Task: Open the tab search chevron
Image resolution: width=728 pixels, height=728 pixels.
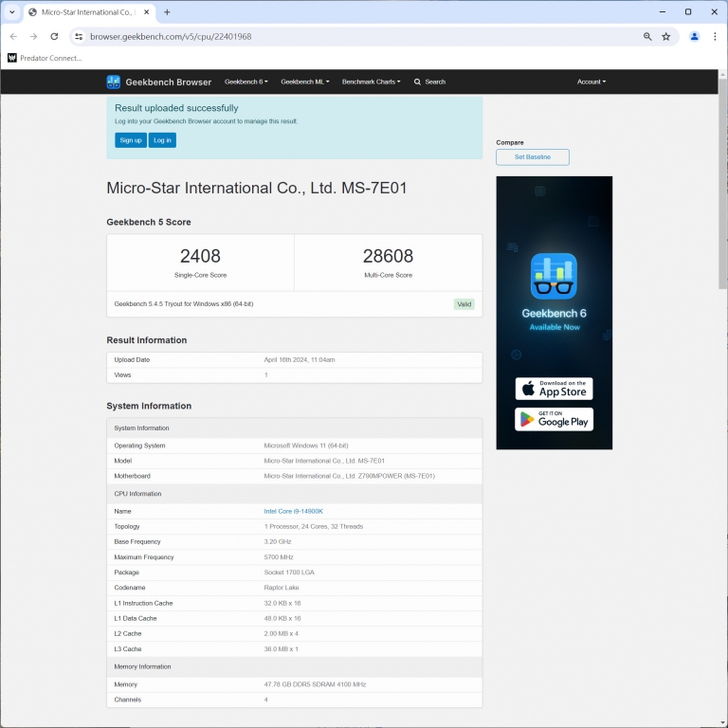Action: [x=12, y=12]
